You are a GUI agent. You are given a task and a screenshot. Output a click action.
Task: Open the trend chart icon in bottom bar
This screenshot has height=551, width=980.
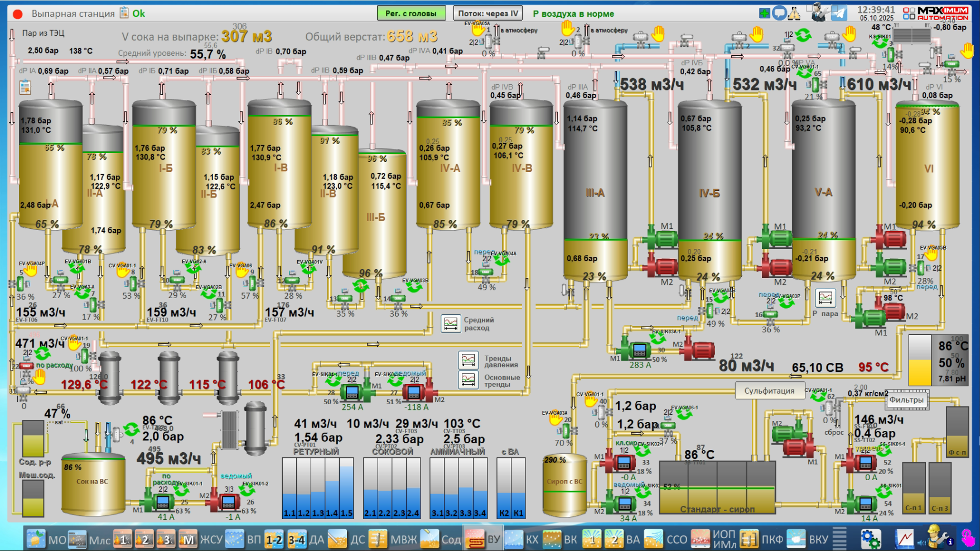[904, 539]
